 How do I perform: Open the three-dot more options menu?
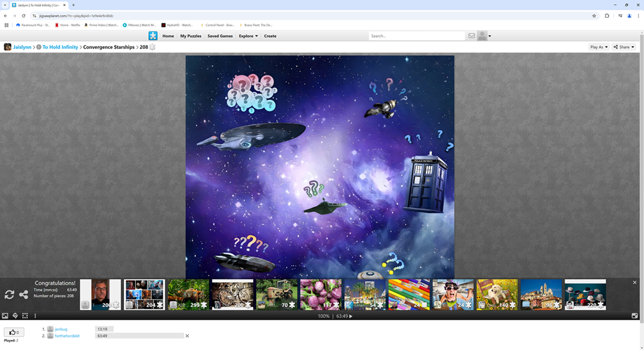click(x=35, y=316)
